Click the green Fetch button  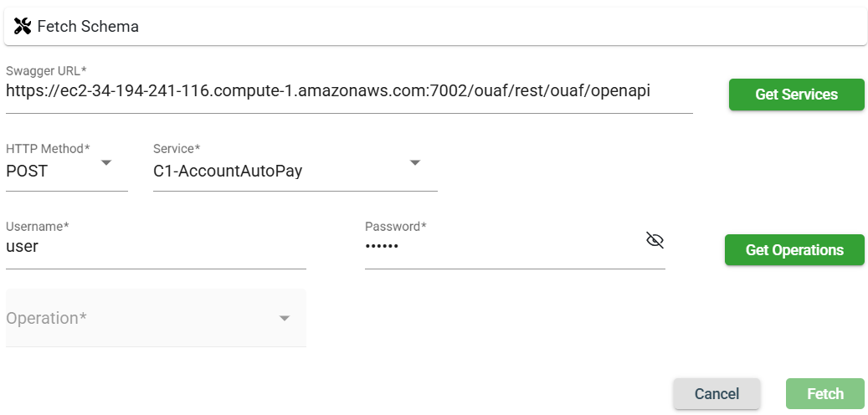[824, 393]
